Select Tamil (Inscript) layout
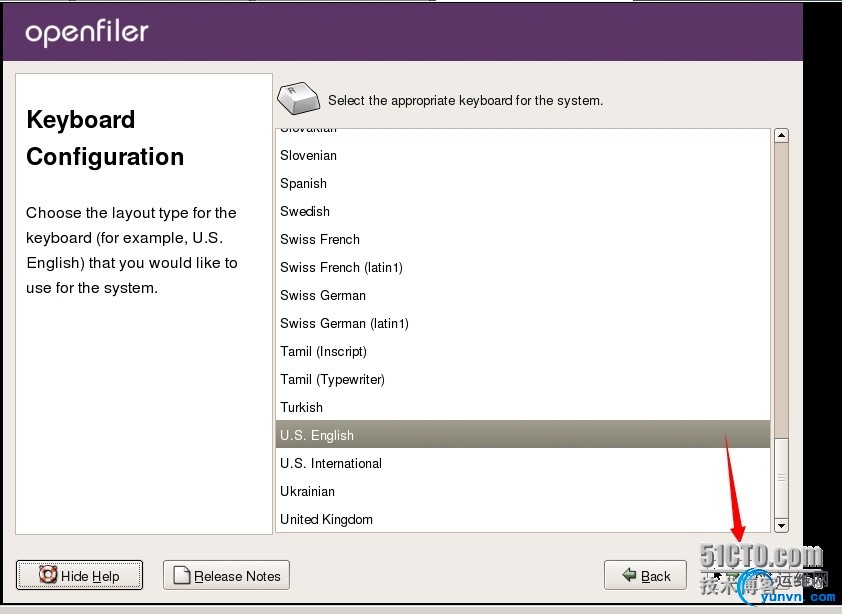Screen dimensions: 842x614 (x=523, y=351)
